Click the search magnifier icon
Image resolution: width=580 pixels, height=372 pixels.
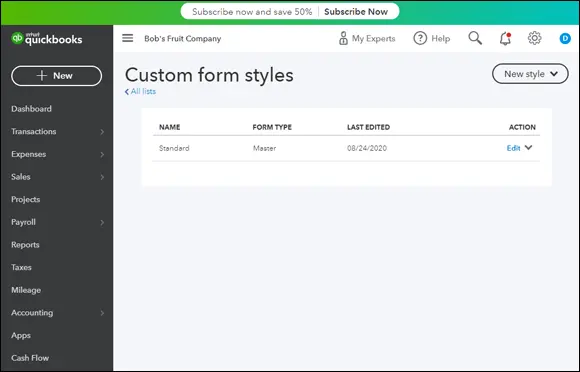pos(475,38)
